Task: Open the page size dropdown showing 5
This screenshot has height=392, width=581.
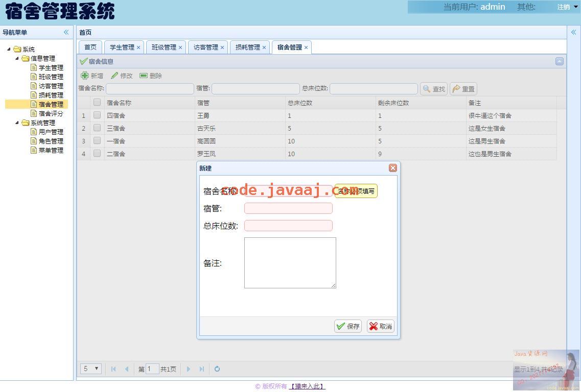Action: click(x=91, y=369)
